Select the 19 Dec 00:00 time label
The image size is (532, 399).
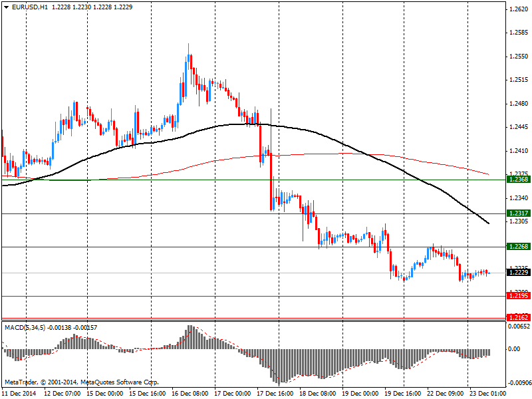(360, 394)
